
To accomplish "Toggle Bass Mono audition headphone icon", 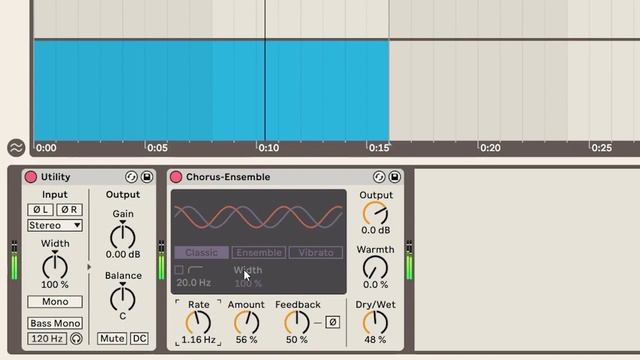I will pyautogui.click(x=76, y=338).
